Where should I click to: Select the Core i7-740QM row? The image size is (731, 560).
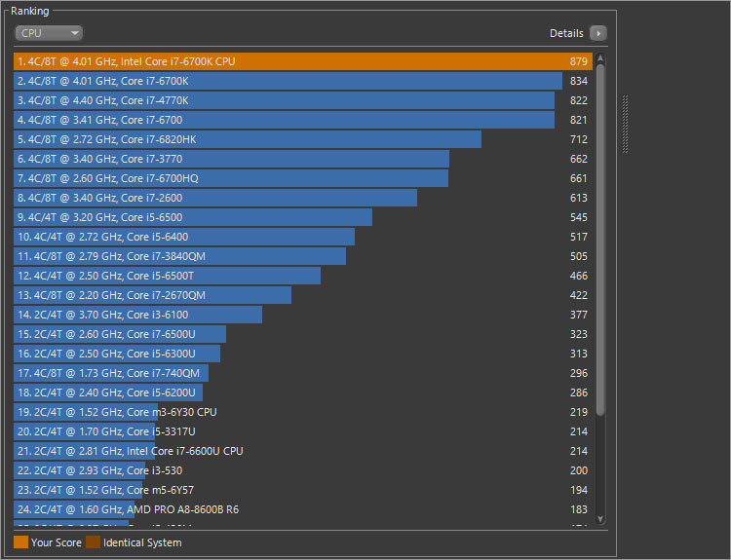303,373
